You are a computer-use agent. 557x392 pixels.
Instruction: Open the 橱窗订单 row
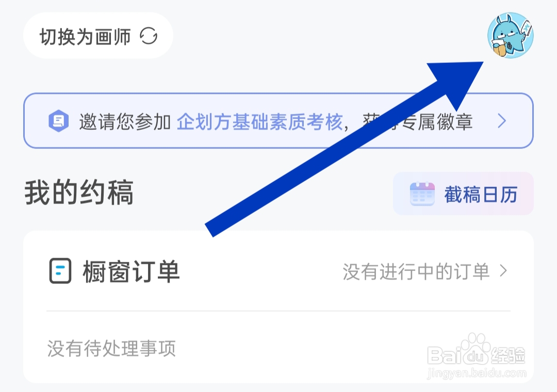point(278,271)
